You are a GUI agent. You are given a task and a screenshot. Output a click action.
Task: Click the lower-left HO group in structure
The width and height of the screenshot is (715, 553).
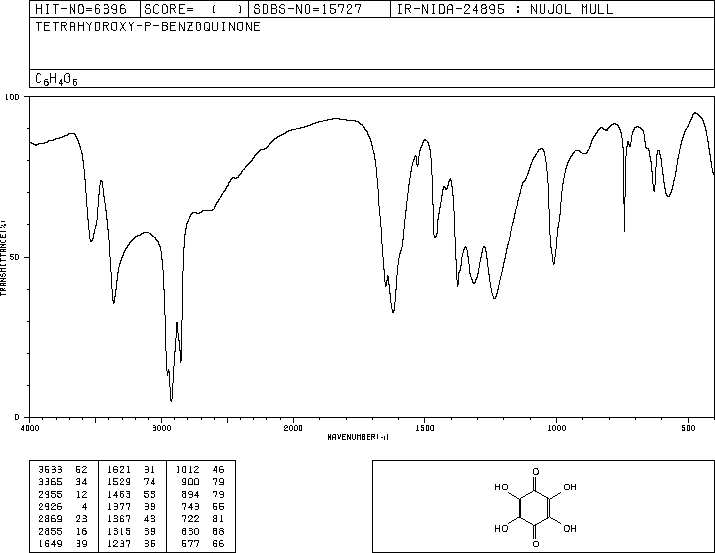point(501,528)
